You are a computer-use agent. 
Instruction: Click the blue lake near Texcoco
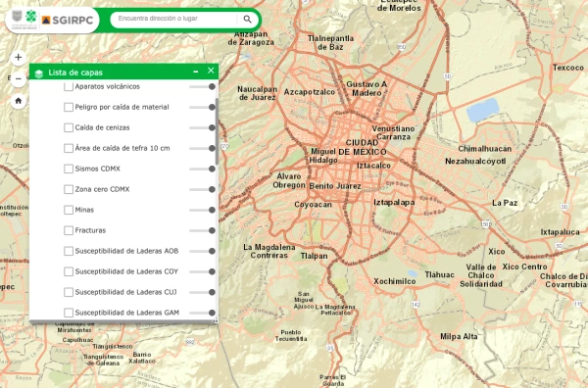[482, 110]
